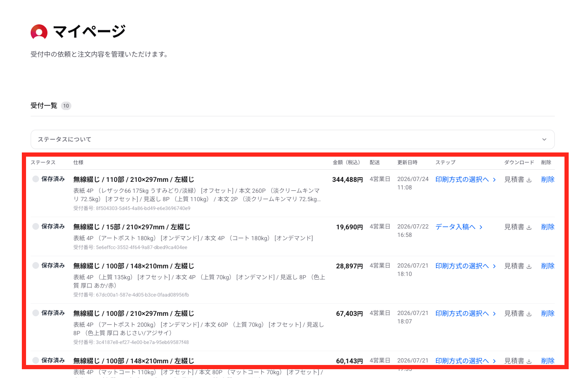Screen dimensions: 588x378
Task: Click status circle of 60,143円 order
Action: [x=36, y=360]
